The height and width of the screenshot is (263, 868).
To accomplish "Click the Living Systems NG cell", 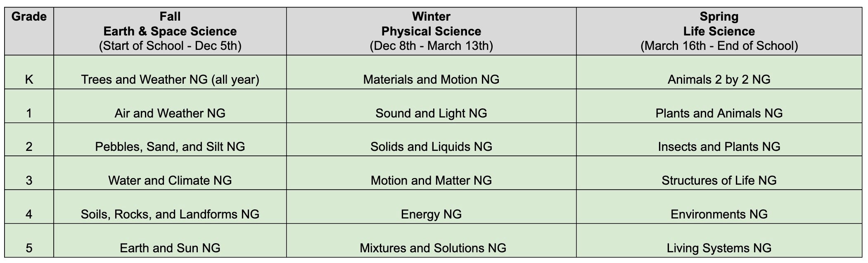I will tap(719, 248).
